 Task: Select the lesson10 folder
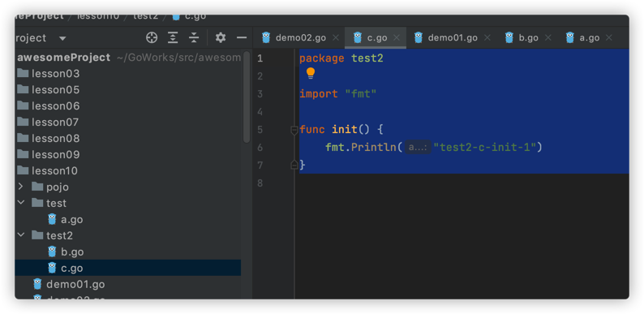coord(127,170)
